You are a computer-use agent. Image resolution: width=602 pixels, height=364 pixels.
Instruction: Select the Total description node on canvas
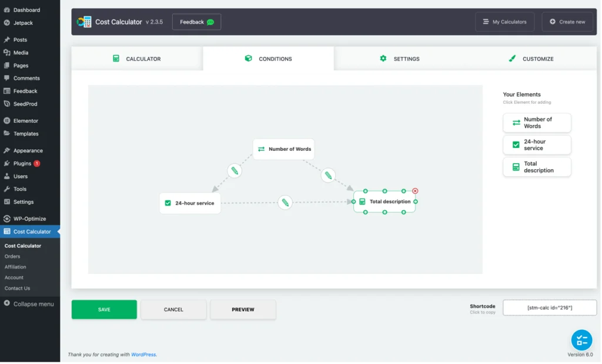point(384,202)
